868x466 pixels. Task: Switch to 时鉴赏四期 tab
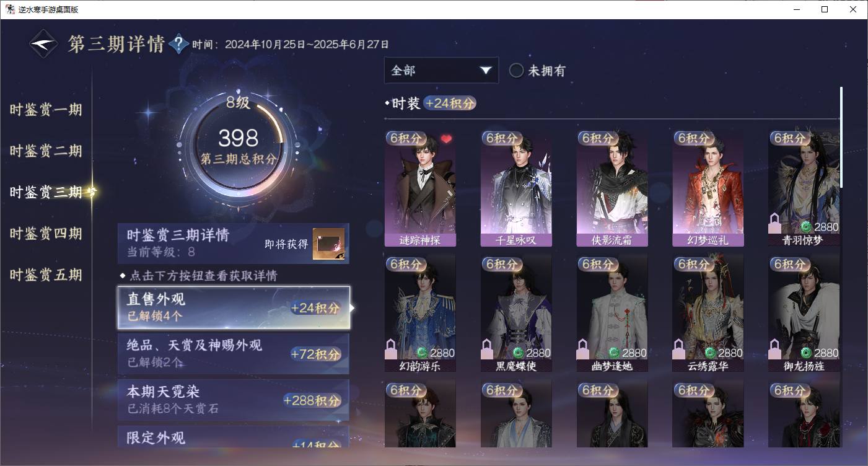46,234
